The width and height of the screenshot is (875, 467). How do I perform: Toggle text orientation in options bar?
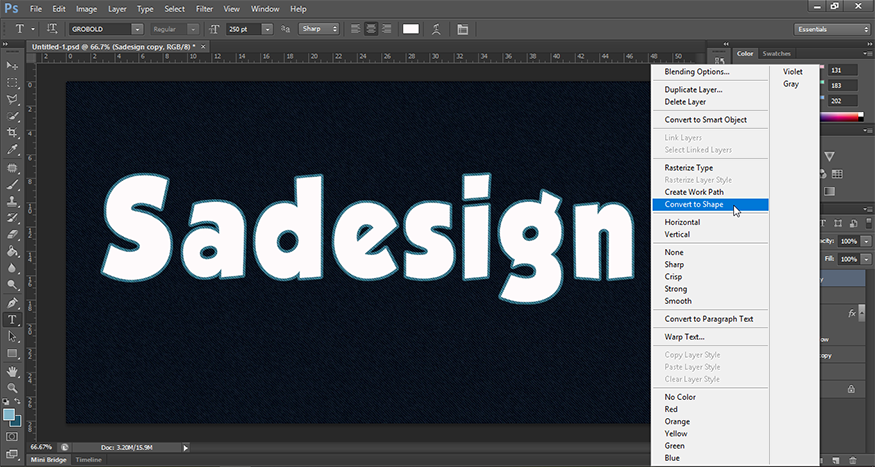pyautogui.click(x=52, y=29)
